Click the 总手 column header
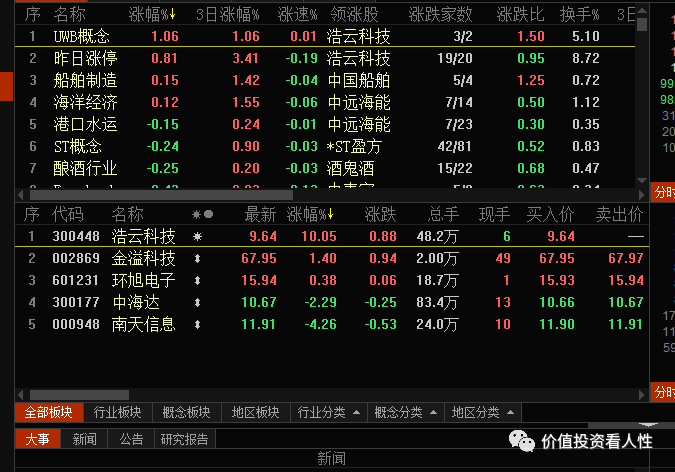The image size is (675, 472). pos(443,214)
